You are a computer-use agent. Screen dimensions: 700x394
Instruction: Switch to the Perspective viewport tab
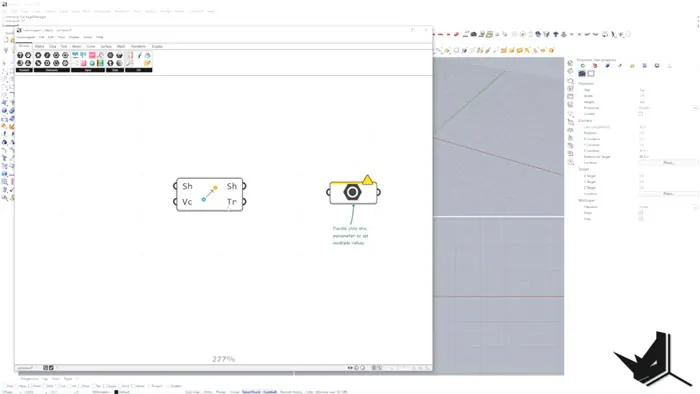[29, 379]
